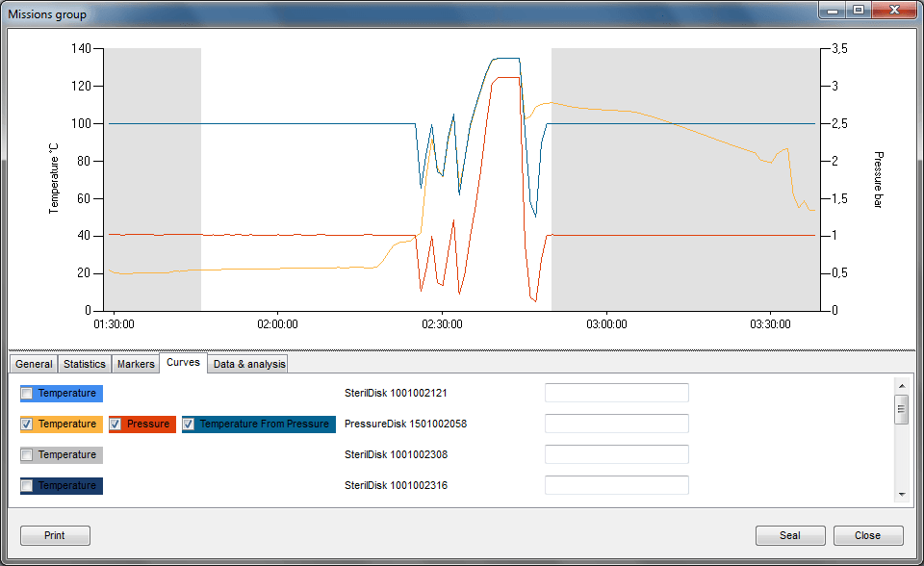The image size is (924, 566).
Task: Uncheck the Pressure curve for PressureDisk 1501002058
Action: (x=115, y=424)
